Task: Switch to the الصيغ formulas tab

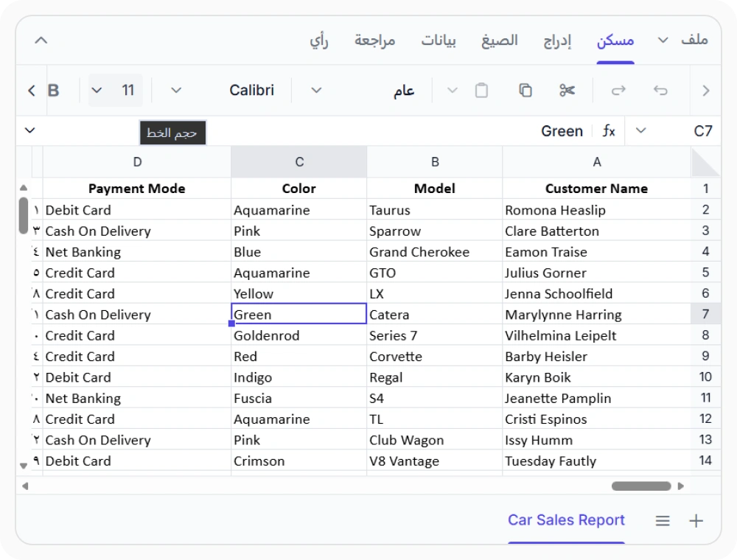Action: (499, 41)
